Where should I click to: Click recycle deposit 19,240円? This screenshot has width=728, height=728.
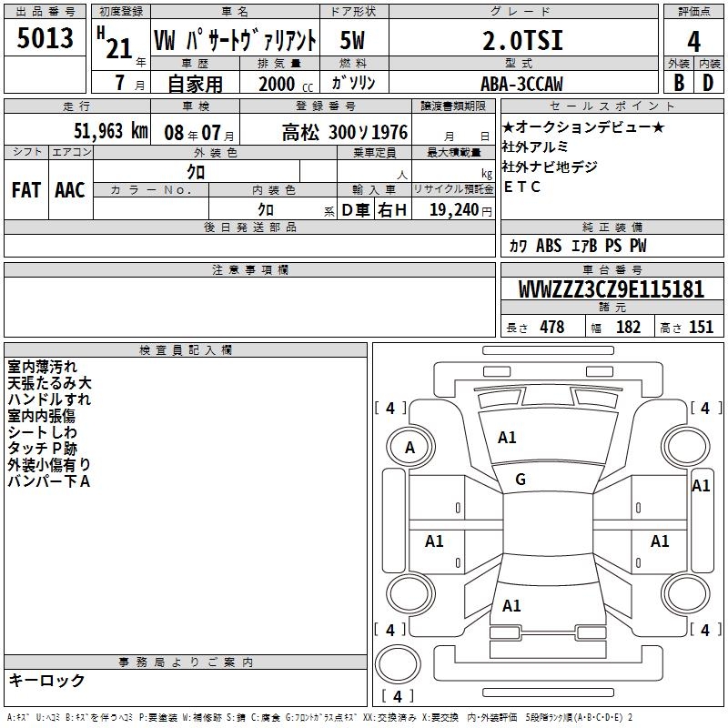(460, 210)
